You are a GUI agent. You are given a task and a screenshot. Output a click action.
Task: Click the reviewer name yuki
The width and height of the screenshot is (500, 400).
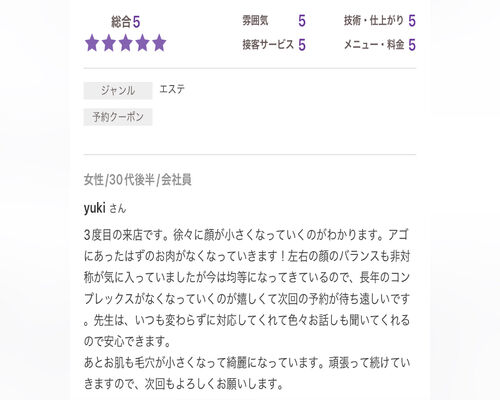click(95, 208)
